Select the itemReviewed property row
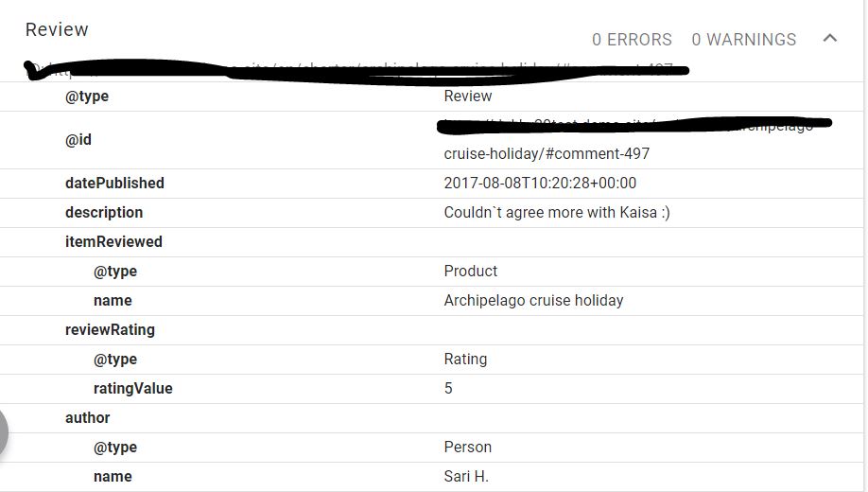This screenshot has height=492, width=868. point(432,242)
